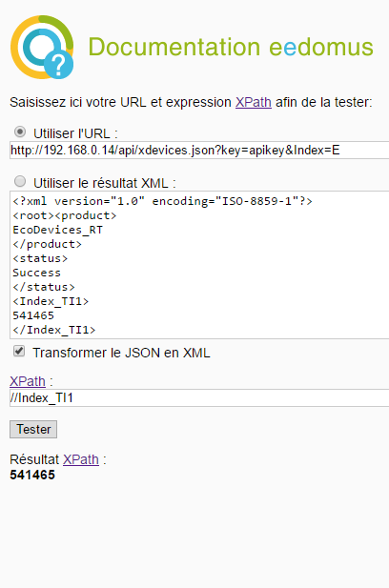Screen dimensions: 389x588
Task: Click the opening <Index_TI1> tag line in the textarea
Action: coord(51,301)
